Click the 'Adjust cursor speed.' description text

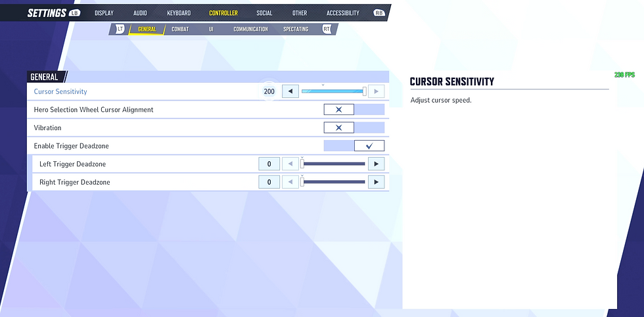click(441, 101)
